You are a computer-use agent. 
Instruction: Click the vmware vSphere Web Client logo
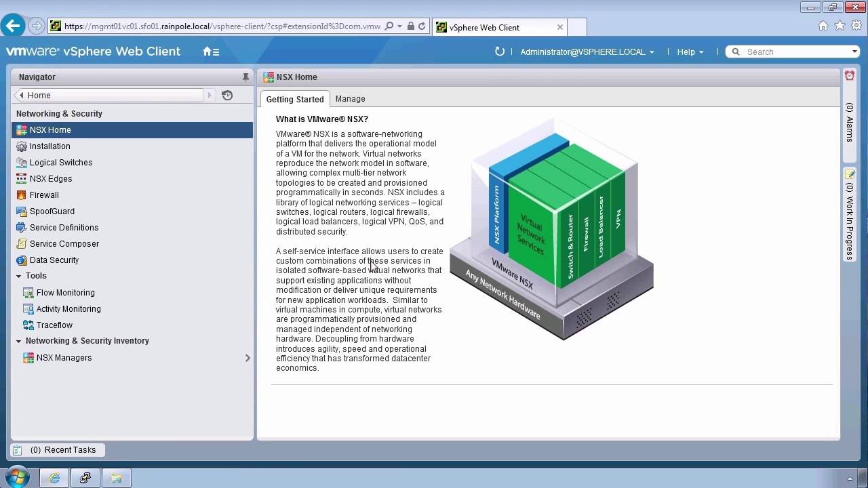tap(93, 52)
